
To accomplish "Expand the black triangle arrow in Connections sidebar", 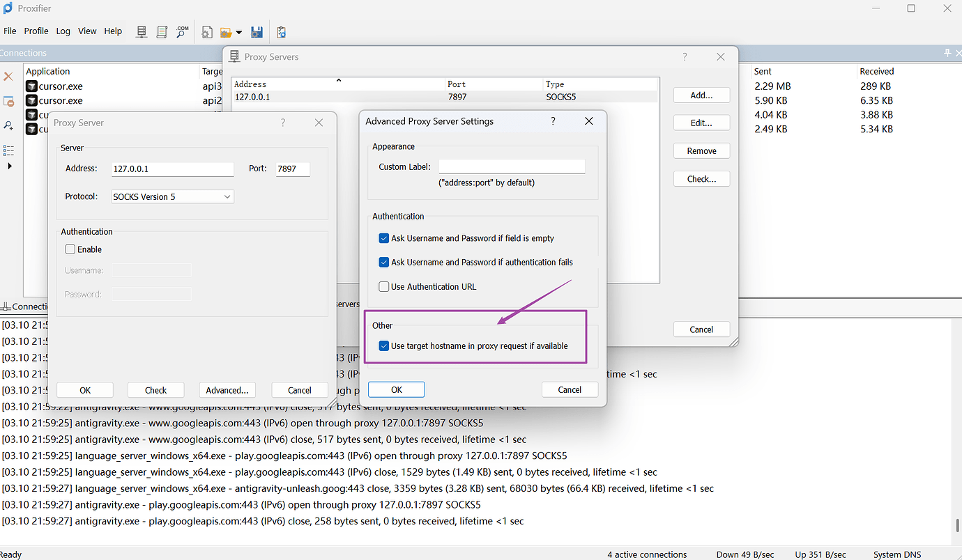I will [9, 166].
